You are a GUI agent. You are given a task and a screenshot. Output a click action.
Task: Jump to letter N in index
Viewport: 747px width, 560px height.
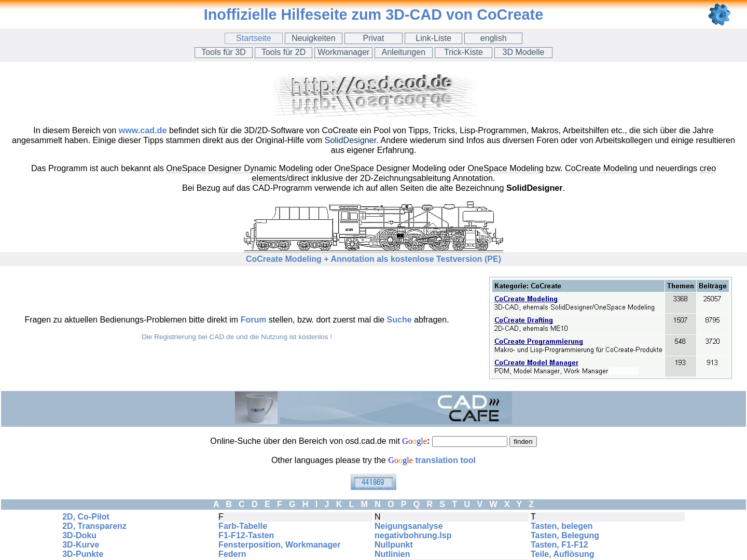point(378,505)
